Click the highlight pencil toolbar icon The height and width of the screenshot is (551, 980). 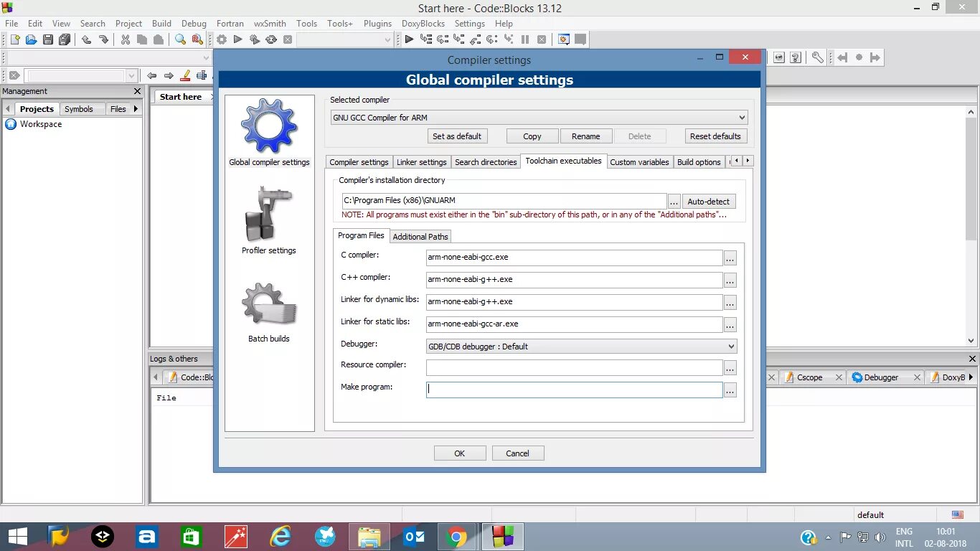[185, 75]
